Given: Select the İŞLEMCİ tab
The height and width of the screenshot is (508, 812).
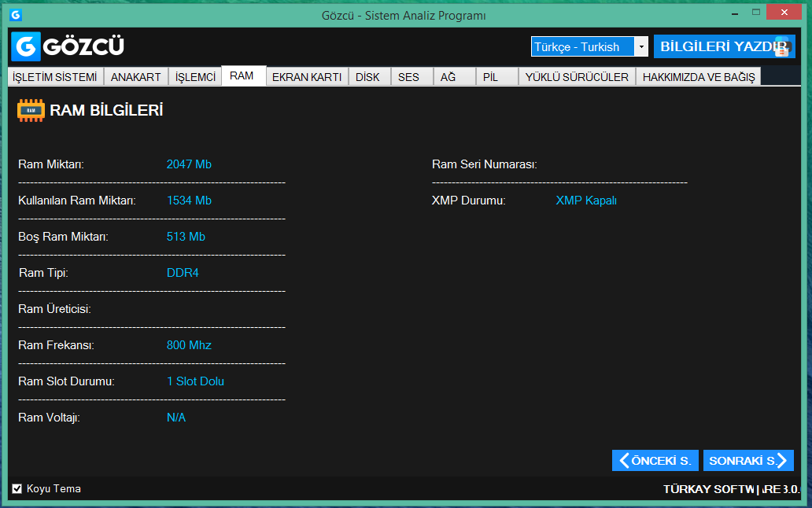Looking at the screenshot, I should [195, 77].
